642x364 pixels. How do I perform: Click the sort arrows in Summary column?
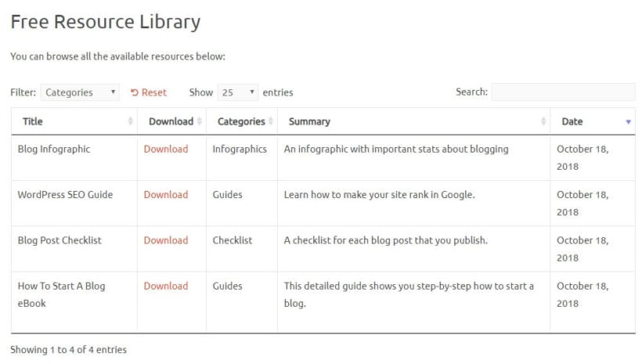point(543,121)
